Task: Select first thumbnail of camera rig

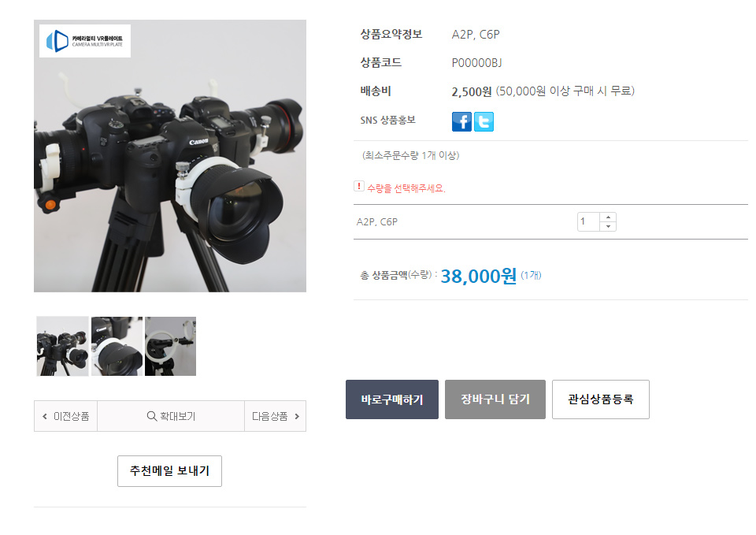Action: [62, 347]
